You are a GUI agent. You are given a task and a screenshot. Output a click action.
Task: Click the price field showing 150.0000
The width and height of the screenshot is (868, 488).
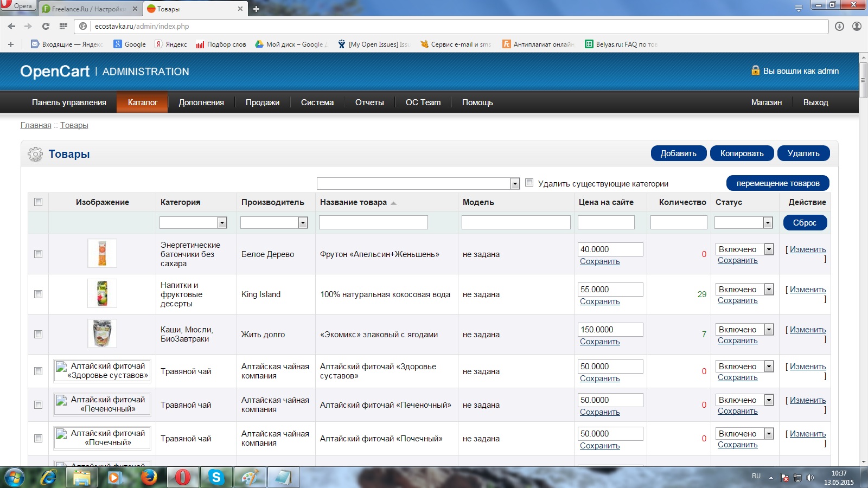point(610,329)
